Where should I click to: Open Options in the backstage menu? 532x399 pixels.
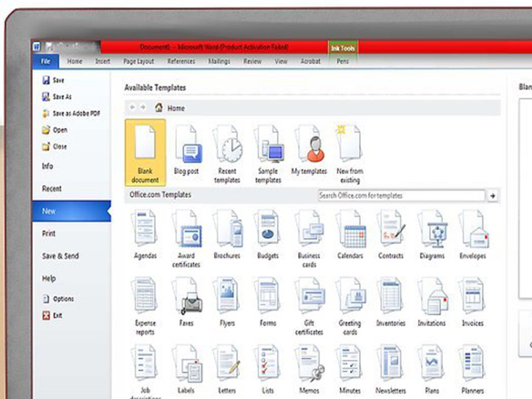click(63, 299)
